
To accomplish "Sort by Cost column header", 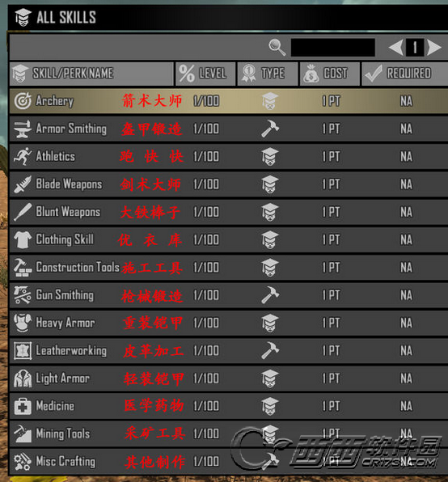I will click(x=330, y=74).
